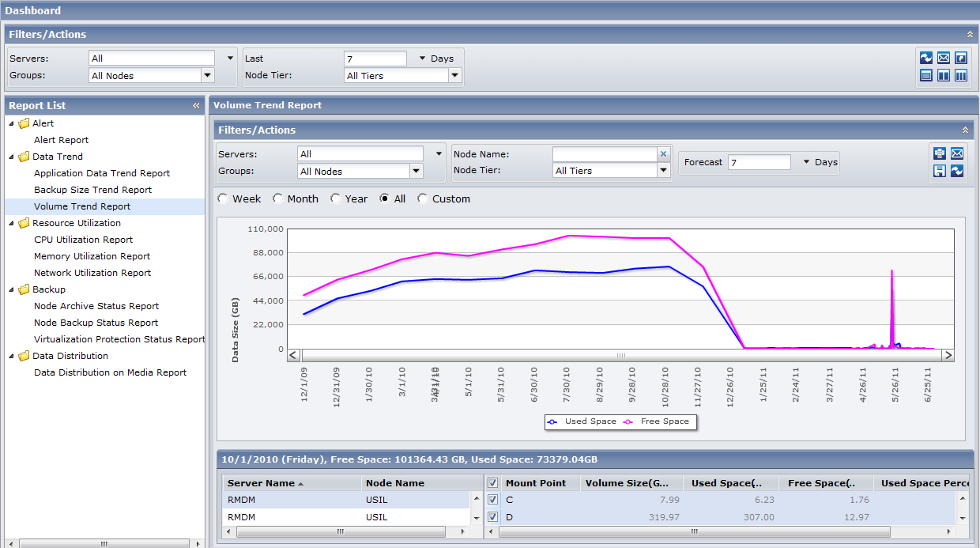Open the report Node Tier dropdown
The height and width of the screenshot is (548, 980).
point(664,171)
